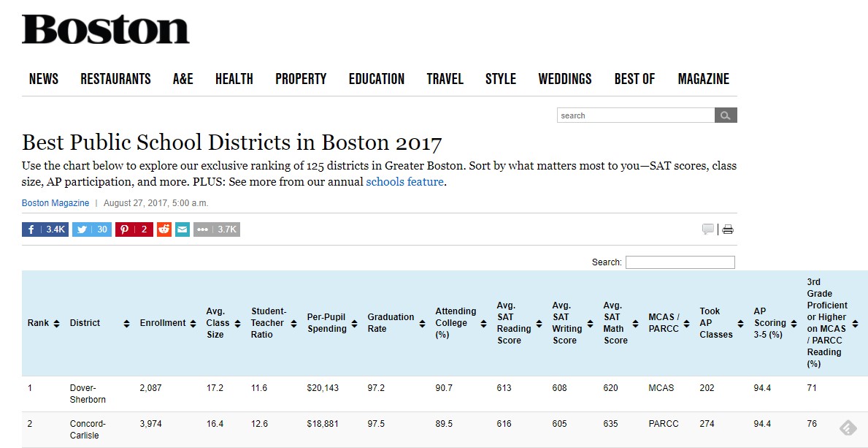Screen dimensions: 868x448
Task: Follow the schools feature link
Action: [x=404, y=181]
